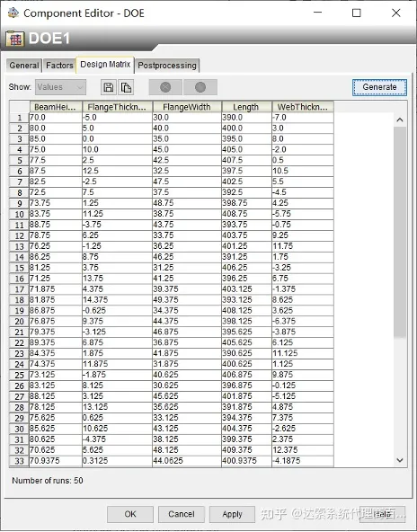Click the Cancel button
Screen dimensions: 417x532
click(x=182, y=514)
